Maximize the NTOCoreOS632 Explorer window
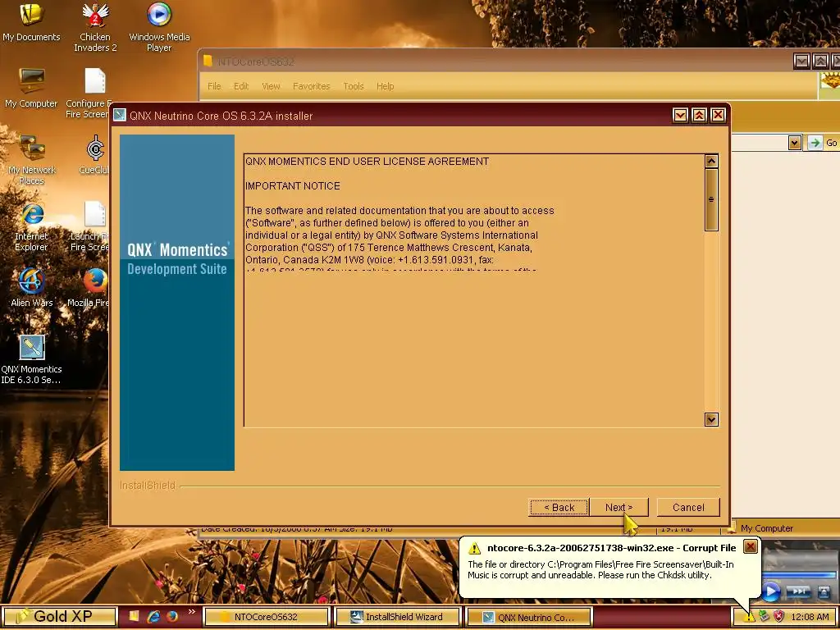 tap(820, 61)
